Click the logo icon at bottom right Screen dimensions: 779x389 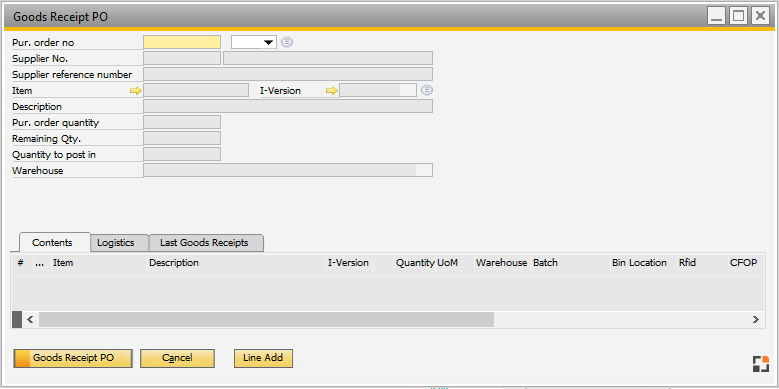tap(760, 364)
